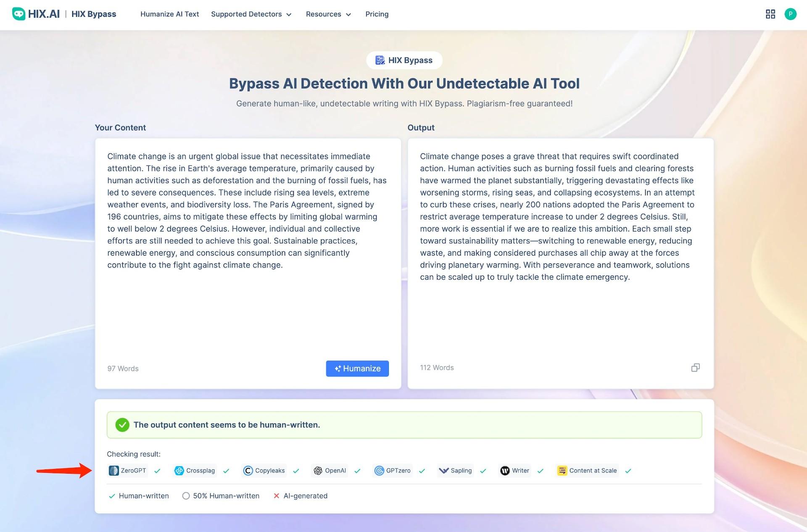Click the "Checking result:" label

click(x=134, y=454)
